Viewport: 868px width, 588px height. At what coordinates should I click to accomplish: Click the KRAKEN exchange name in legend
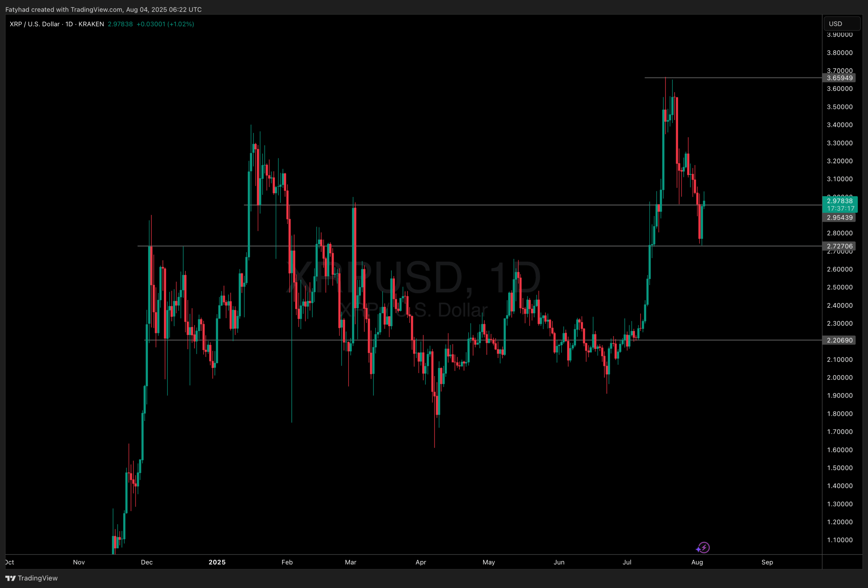coord(91,24)
